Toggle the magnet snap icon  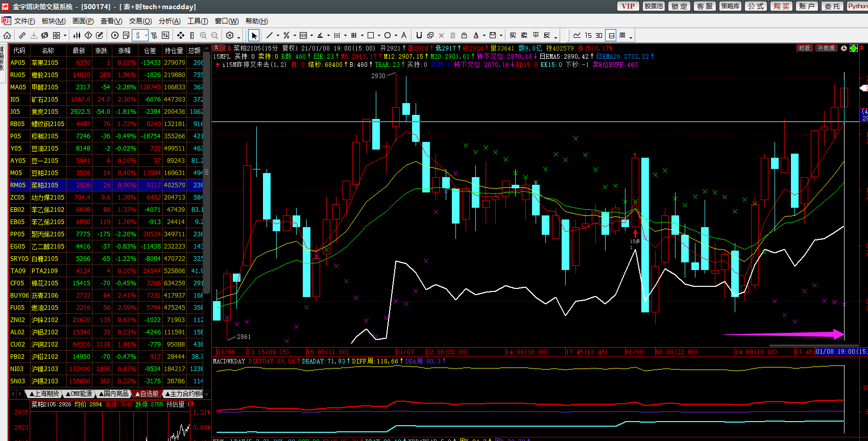(419, 35)
